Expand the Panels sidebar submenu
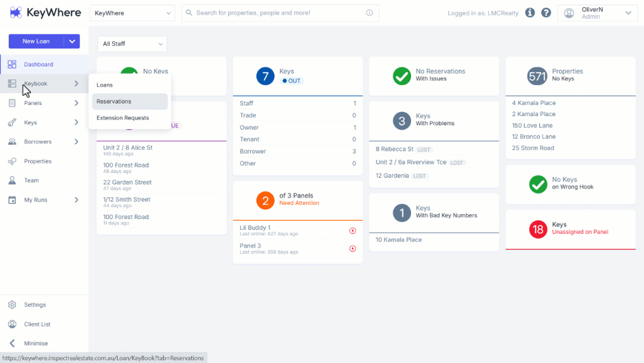The image size is (644, 363). [76, 103]
